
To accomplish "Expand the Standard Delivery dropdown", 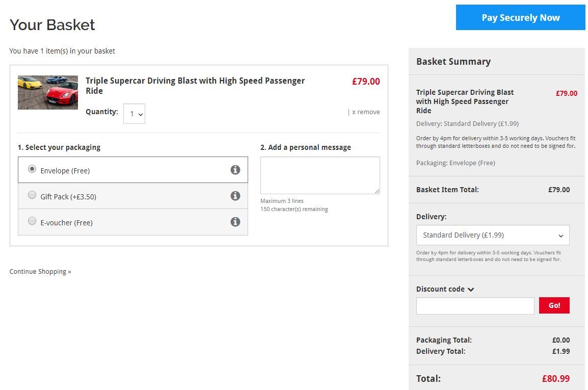I will coord(492,235).
